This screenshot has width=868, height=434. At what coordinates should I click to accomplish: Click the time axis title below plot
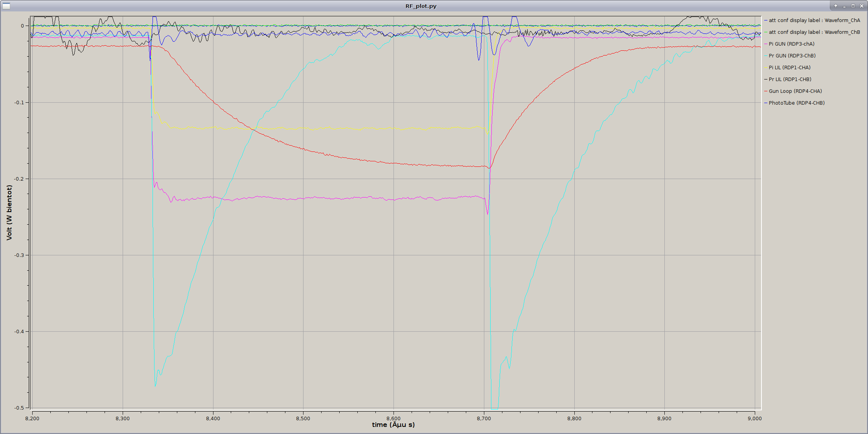(x=393, y=425)
